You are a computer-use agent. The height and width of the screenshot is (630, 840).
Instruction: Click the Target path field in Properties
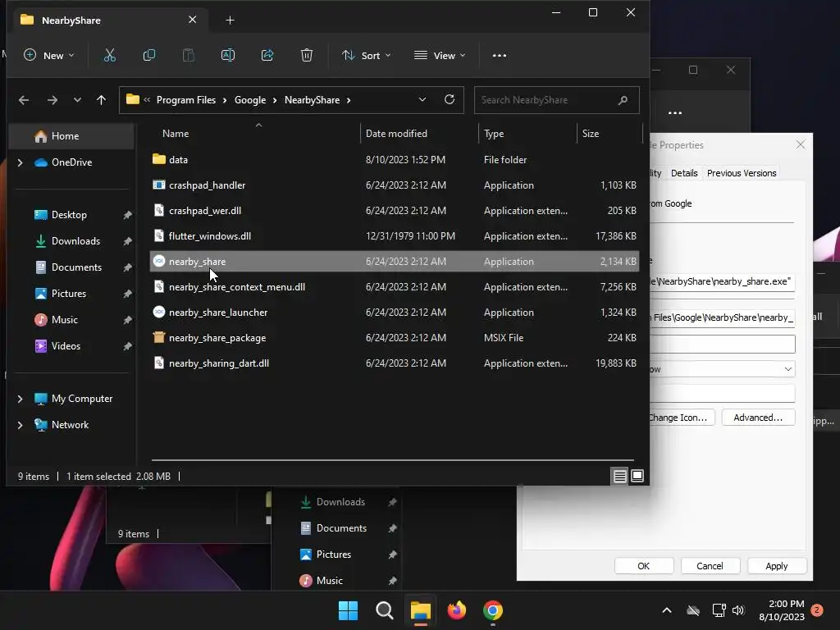point(722,282)
